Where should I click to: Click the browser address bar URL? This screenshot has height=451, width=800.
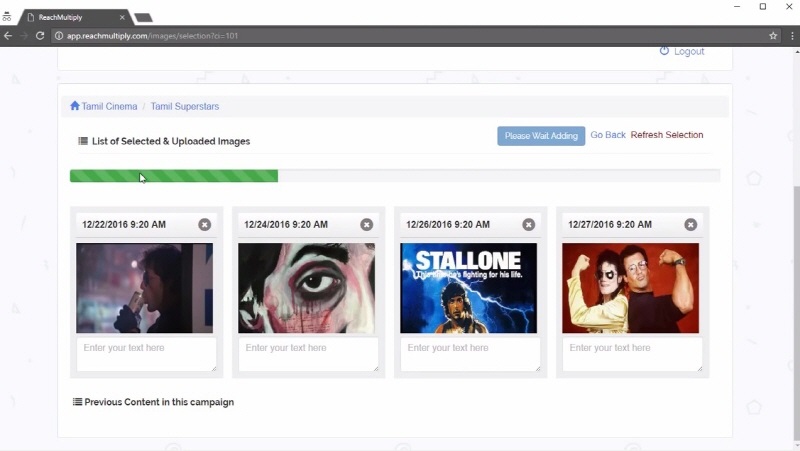tap(152, 36)
